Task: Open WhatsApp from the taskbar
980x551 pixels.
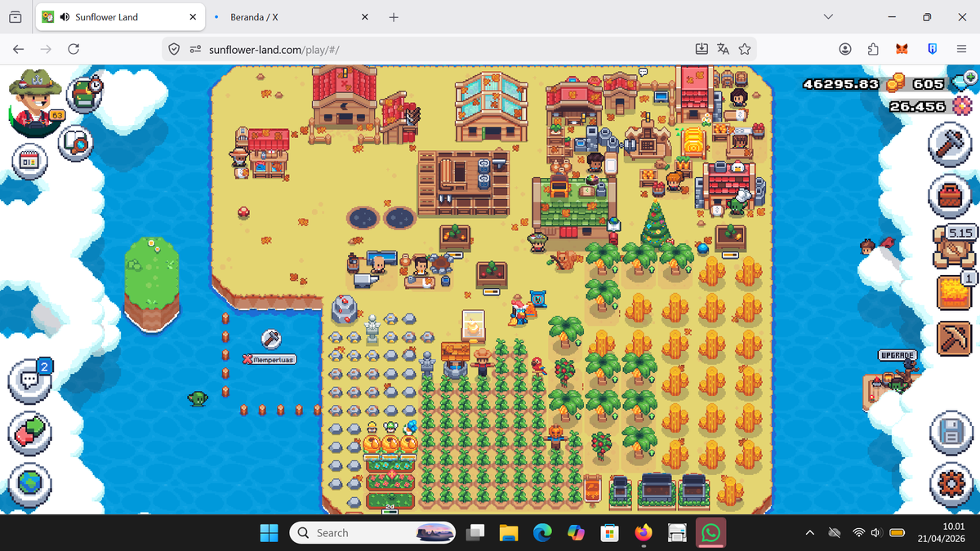Action: tap(710, 533)
